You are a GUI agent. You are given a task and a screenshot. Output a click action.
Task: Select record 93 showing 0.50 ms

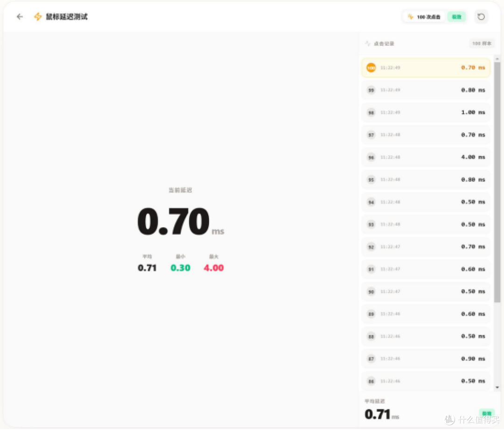(426, 224)
